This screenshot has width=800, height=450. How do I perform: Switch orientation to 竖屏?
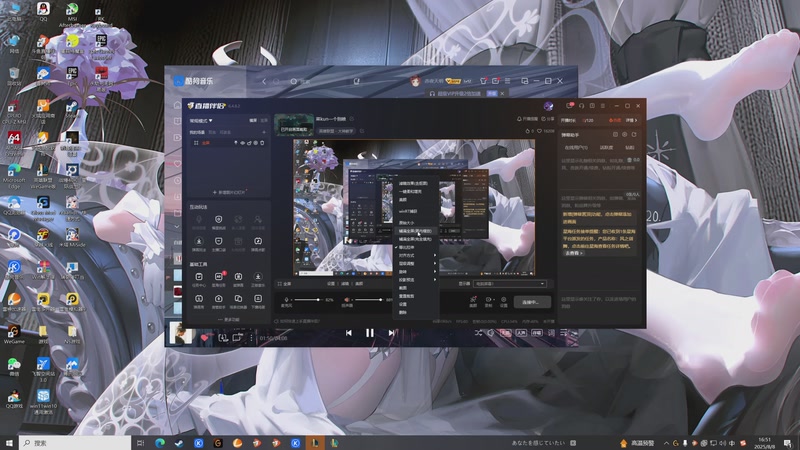tap(264, 120)
